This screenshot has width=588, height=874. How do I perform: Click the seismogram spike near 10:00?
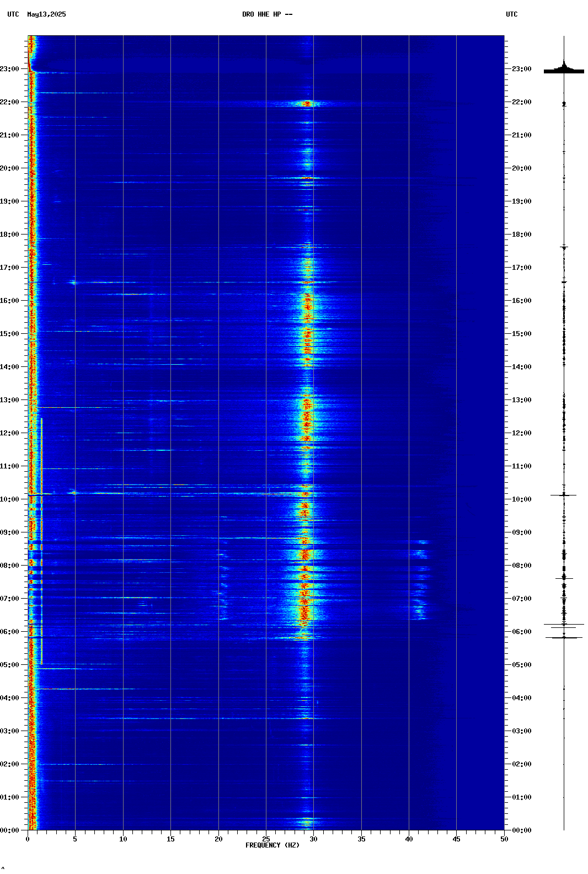tap(564, 495)
